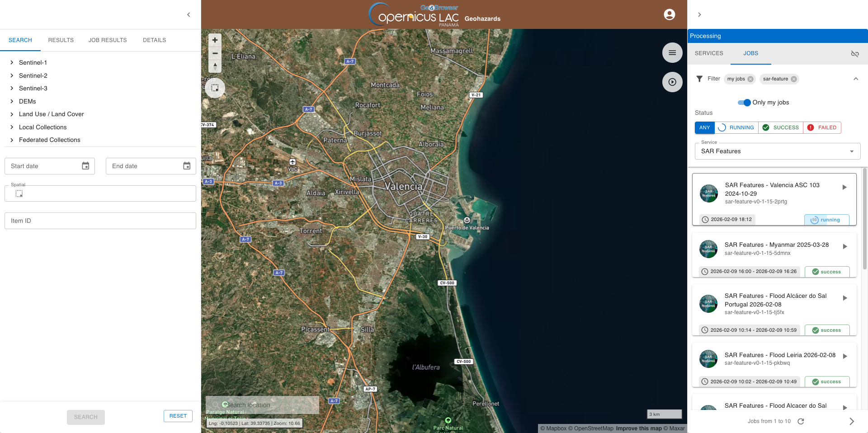Switch to the JOB RESULTS tab
Screen dimensions: 868x433
108,40
